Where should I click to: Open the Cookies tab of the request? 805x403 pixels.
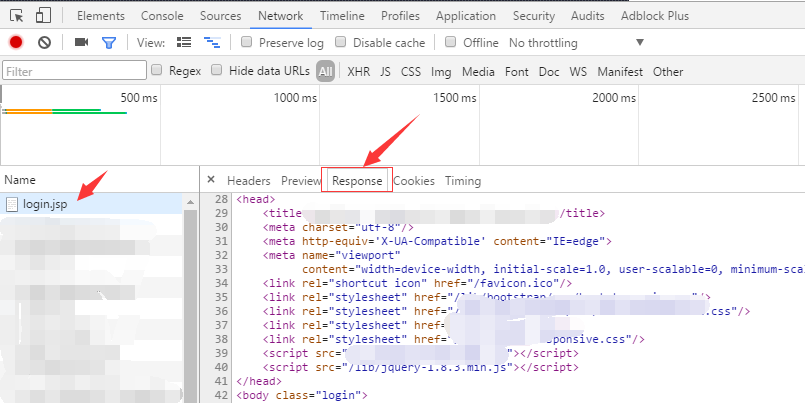click(x=414, y=181)
